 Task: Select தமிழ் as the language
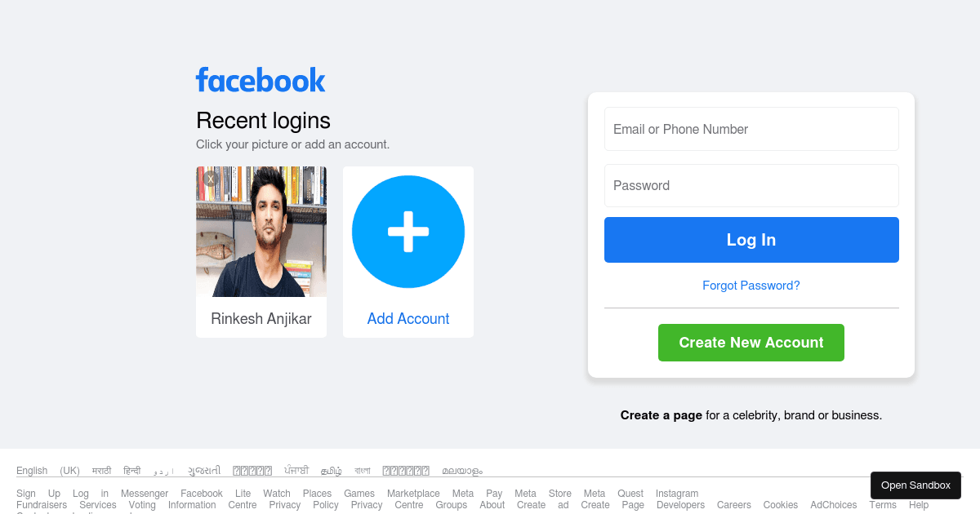[332, 470]
